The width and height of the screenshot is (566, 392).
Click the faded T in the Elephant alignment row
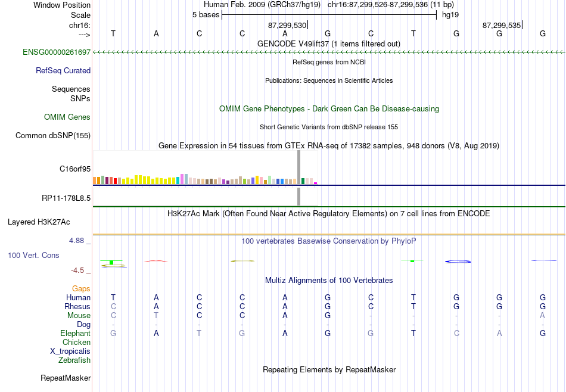(199, 333)
